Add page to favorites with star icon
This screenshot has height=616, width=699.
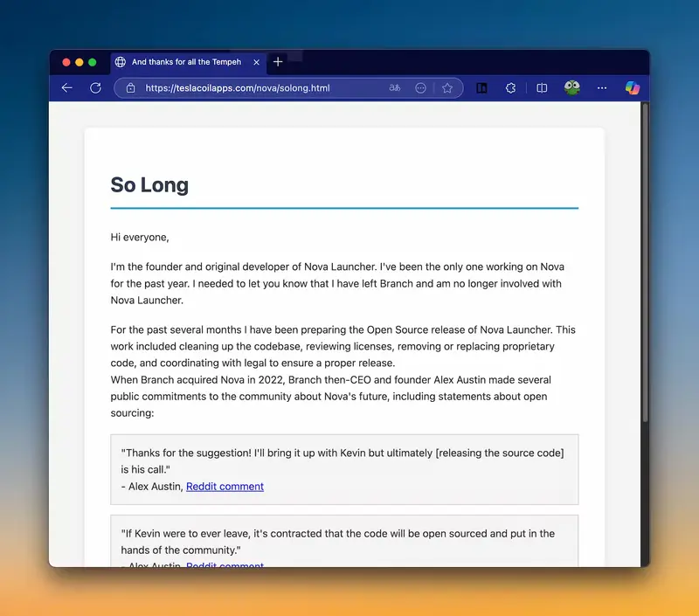[447, 87]
